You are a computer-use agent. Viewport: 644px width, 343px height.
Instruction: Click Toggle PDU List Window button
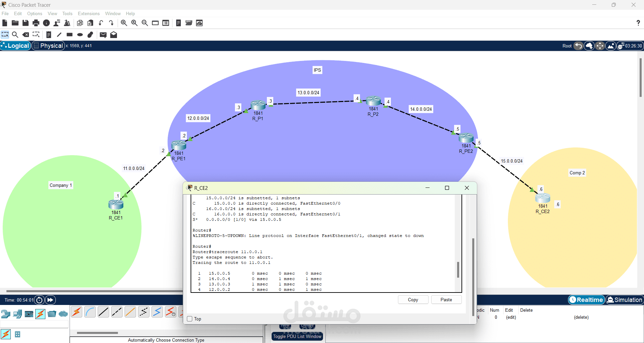click(297, 336)
